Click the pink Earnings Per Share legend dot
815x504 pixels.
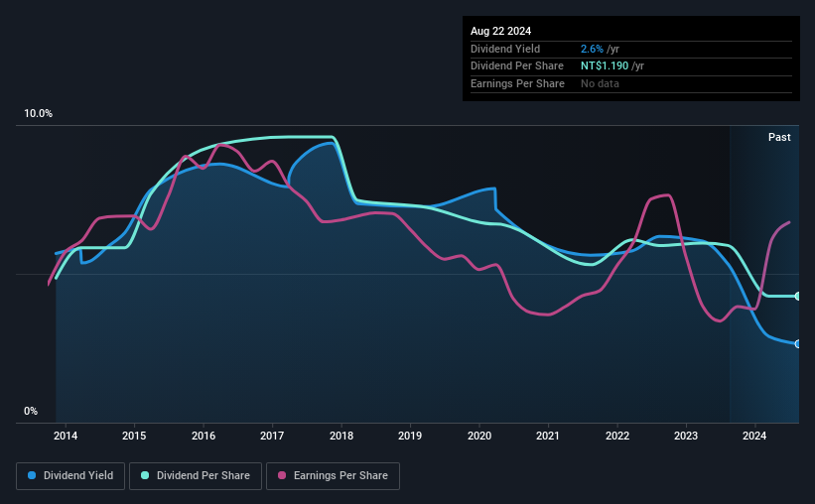(282, 475)
